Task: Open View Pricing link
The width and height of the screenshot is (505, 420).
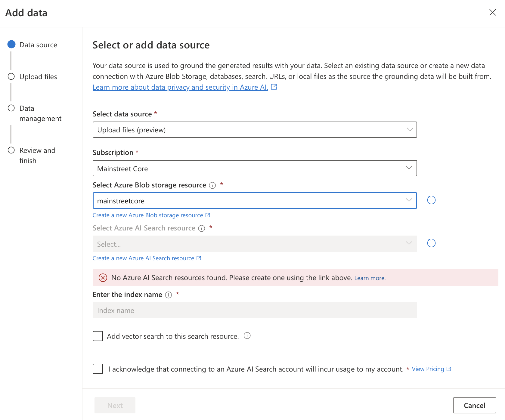Action: [428, 369]
